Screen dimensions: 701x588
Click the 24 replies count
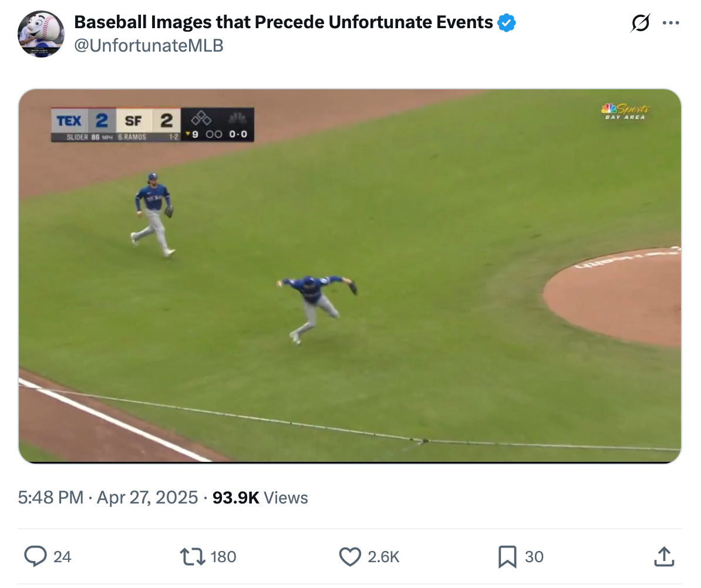coord(62,557)
